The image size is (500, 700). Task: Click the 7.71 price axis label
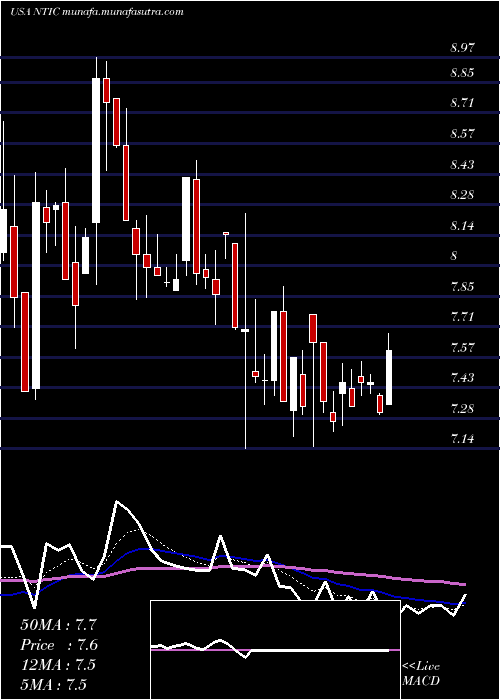point(463,317)
